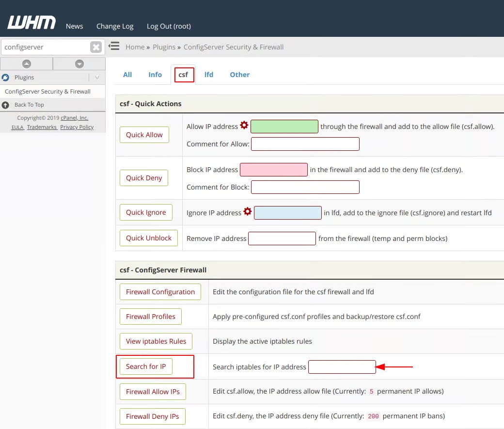The height and width of the screenshot is (429, 504).
Task: Open the EULA link
Action: [17, 127]
